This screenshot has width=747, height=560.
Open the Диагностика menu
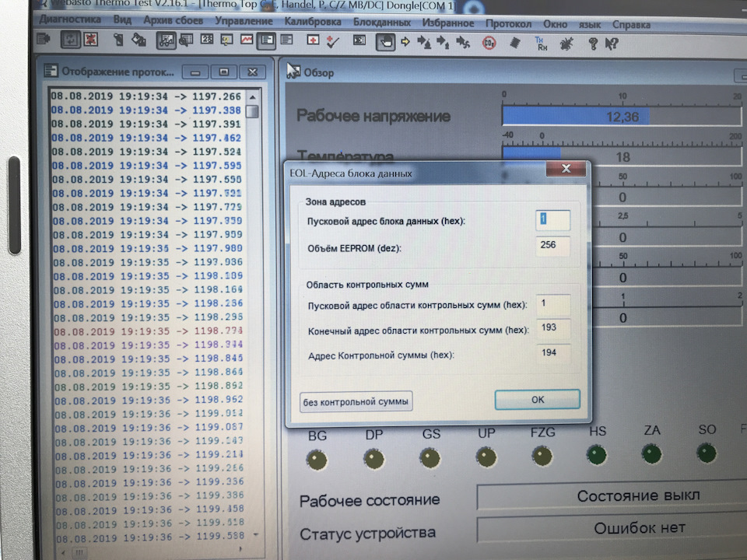click(71, 19)
